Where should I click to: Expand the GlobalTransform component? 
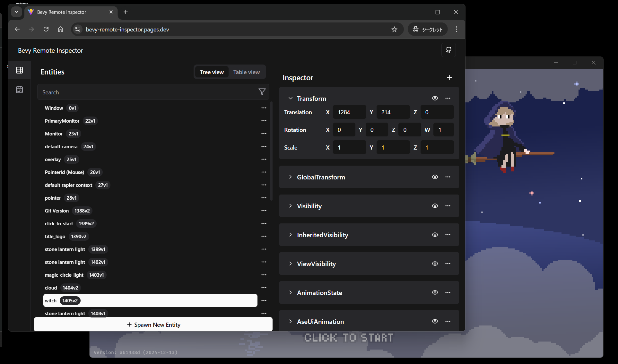click(x=290, y=177)
